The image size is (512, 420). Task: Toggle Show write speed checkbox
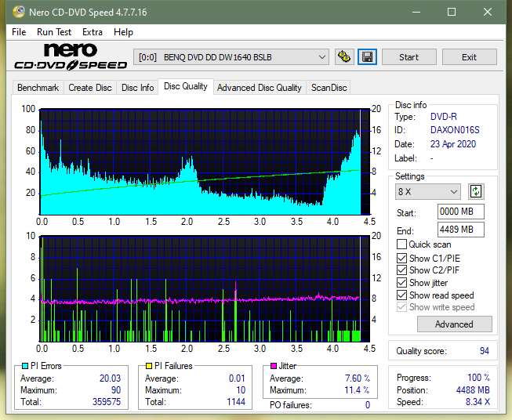[401, 307]
